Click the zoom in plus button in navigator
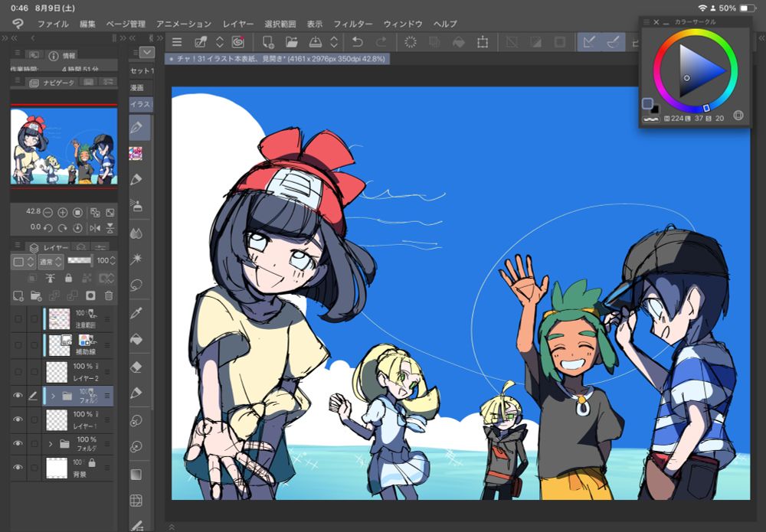766x532 pixels. 63,212
